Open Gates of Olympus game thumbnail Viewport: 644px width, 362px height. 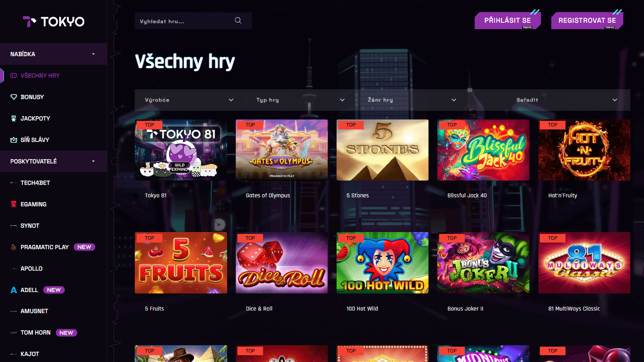click(282, 150)
